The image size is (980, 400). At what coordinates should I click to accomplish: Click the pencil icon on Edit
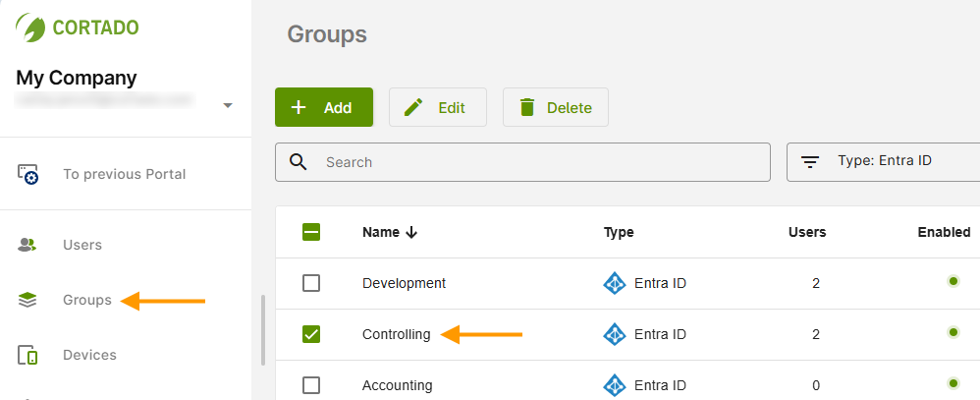[413, 107]
